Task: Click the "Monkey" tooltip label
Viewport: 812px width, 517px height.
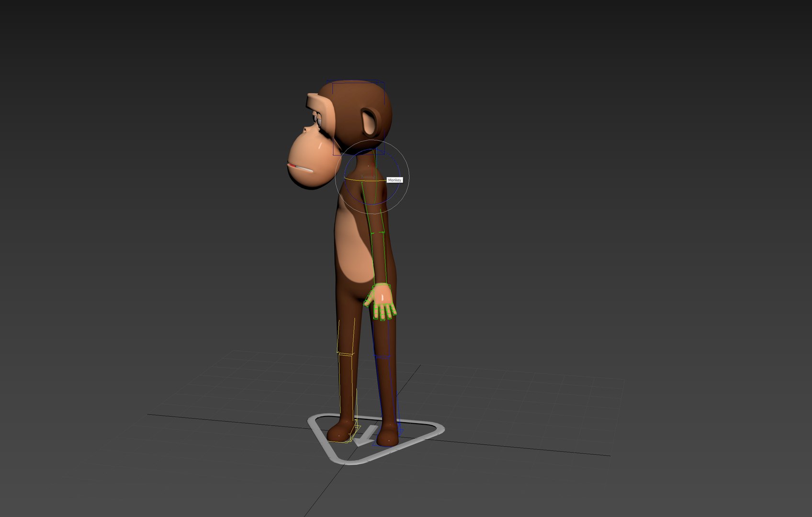Action: click(395, 180)
